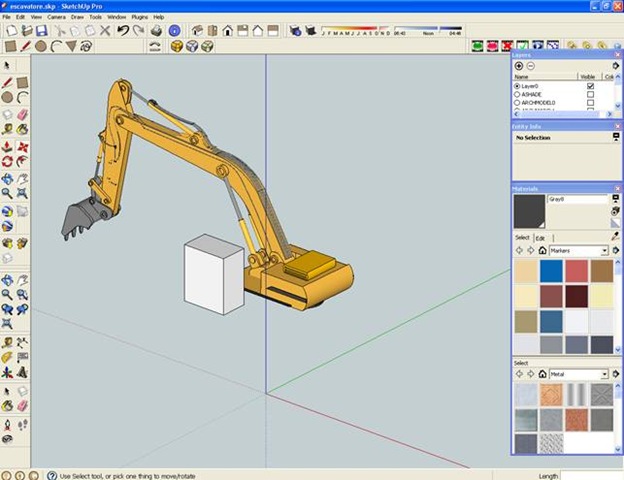
Task: Select the Rotate tool
Action: pyautogui.click(x=7, y=162)
